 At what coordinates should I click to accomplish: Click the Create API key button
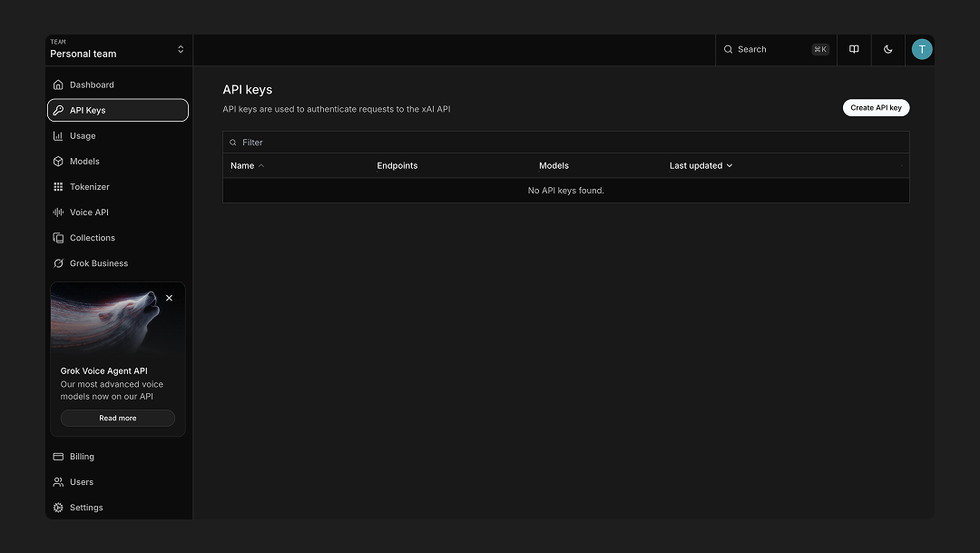coord(876,107)
